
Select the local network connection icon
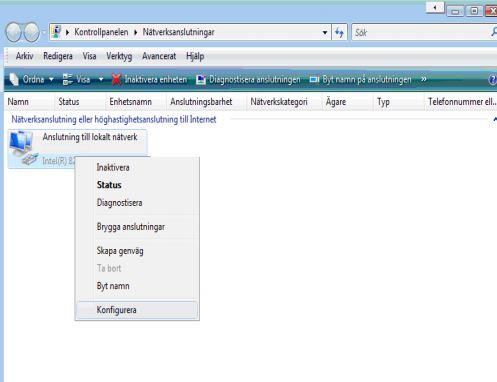point(23,148)
